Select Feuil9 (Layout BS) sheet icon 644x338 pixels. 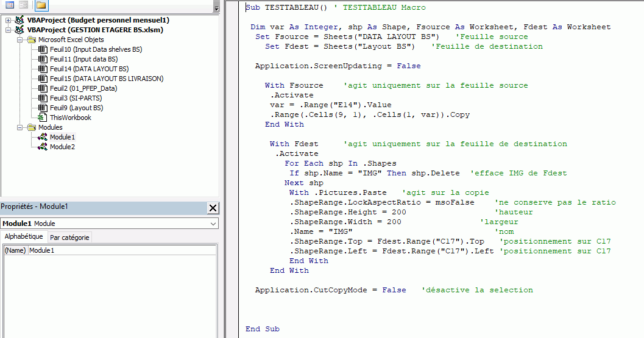click(x=43, y=108)
